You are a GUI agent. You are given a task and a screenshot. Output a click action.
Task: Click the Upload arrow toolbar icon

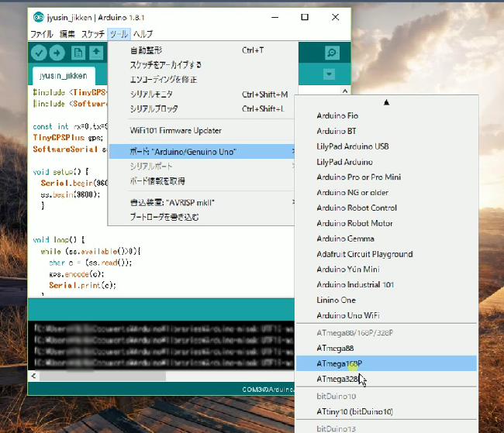[x=57, y=53]
